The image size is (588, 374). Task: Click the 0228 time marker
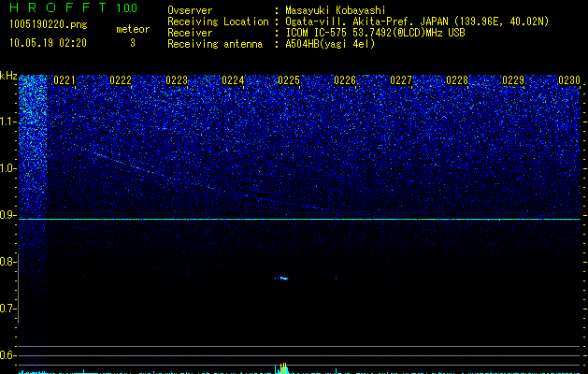[457, 80]
